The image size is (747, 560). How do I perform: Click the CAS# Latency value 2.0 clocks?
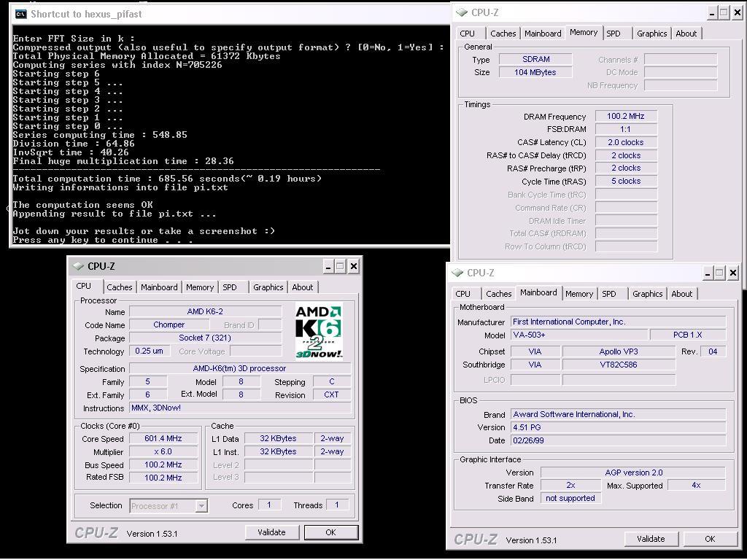626,142
